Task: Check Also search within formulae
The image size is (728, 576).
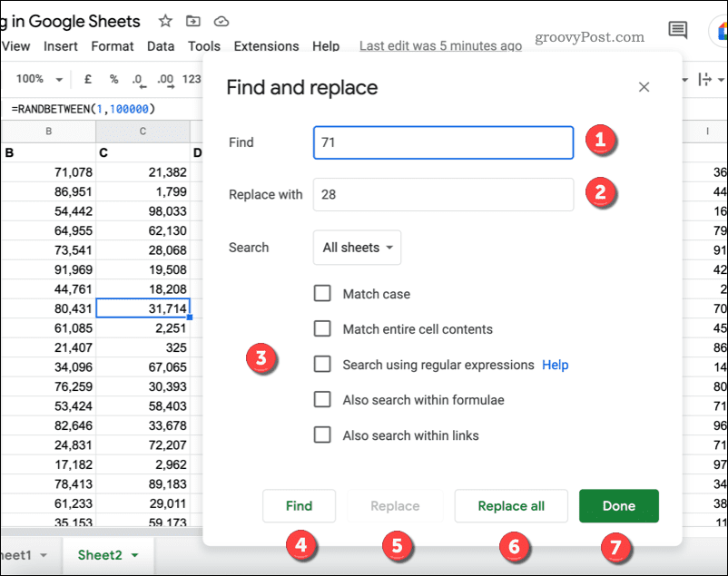Action: (322, 400)
